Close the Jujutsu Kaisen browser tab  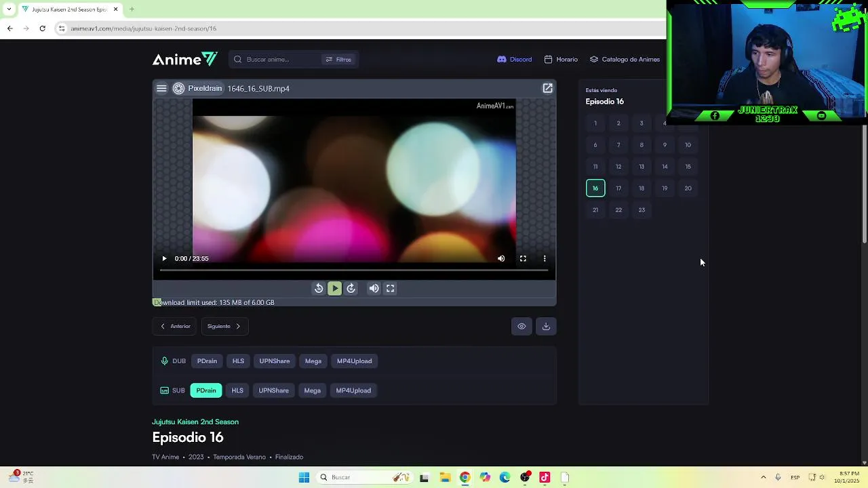[115, 9]
